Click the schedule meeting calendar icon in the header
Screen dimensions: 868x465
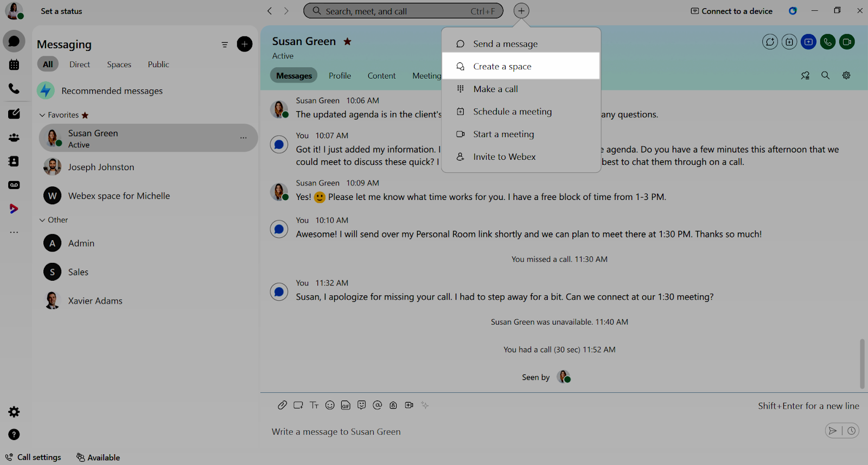[x=789, y=42]
